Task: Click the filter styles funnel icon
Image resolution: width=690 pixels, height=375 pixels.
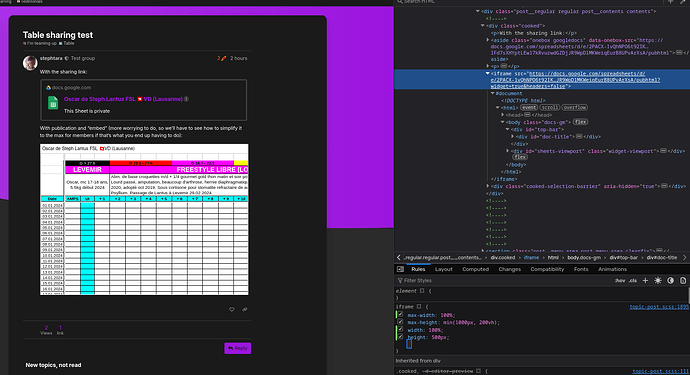Action: (400, 280)
